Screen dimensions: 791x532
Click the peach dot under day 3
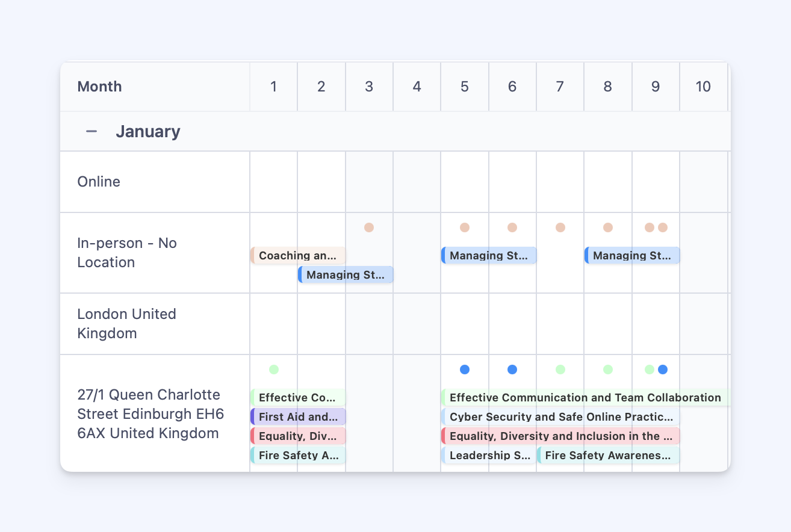tap(369, 227)
